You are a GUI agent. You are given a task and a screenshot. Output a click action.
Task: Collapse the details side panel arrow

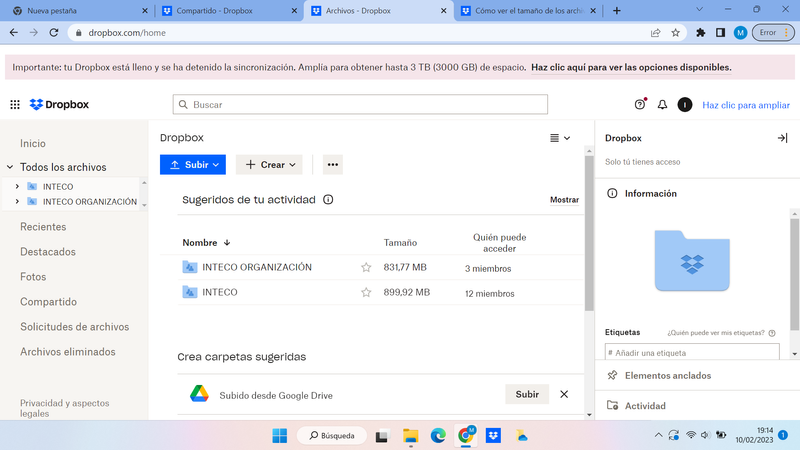pos(782,138)
